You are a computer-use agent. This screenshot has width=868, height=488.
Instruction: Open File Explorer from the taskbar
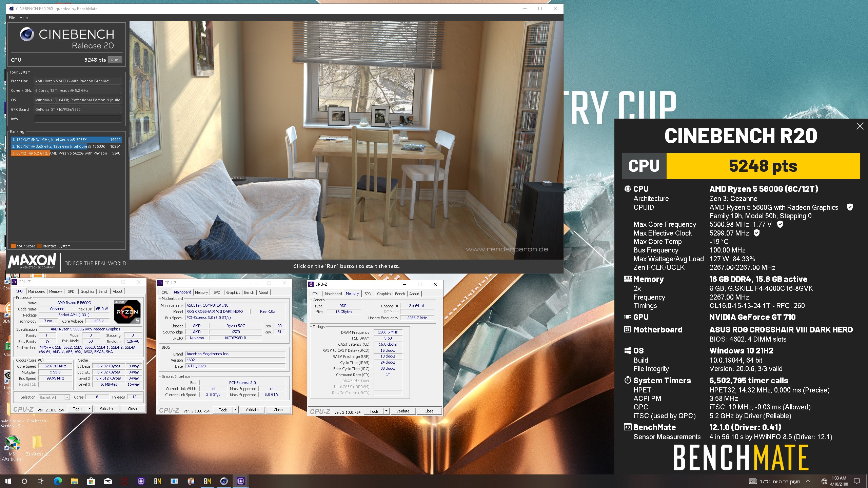(74, 481)
